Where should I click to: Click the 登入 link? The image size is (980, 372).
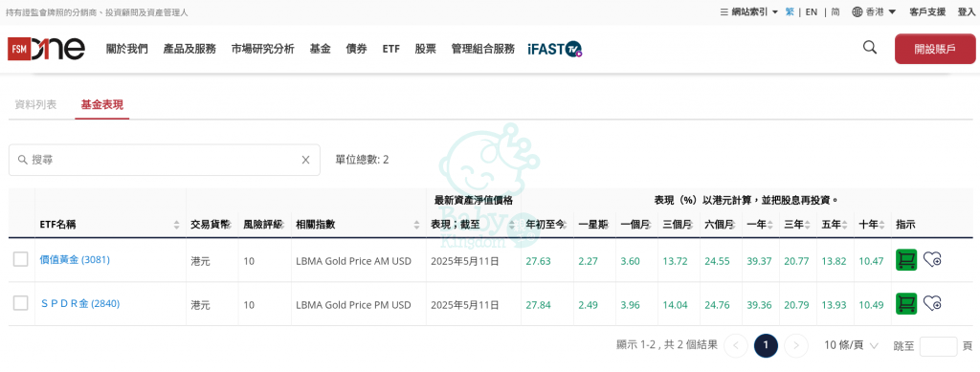tap(967, 11)
